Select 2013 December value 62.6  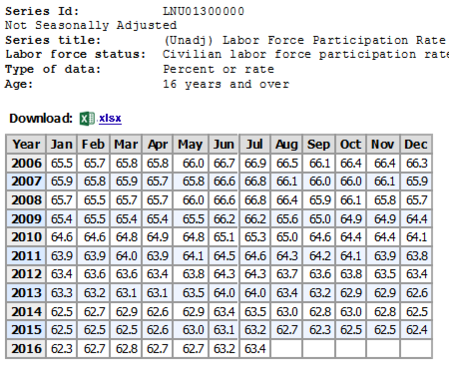tap(416, 293)
